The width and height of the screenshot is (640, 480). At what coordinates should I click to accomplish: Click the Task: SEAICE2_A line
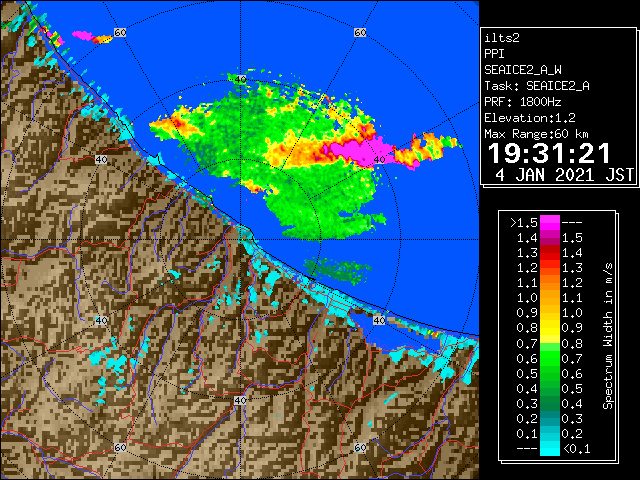click(x=537, y=86)
